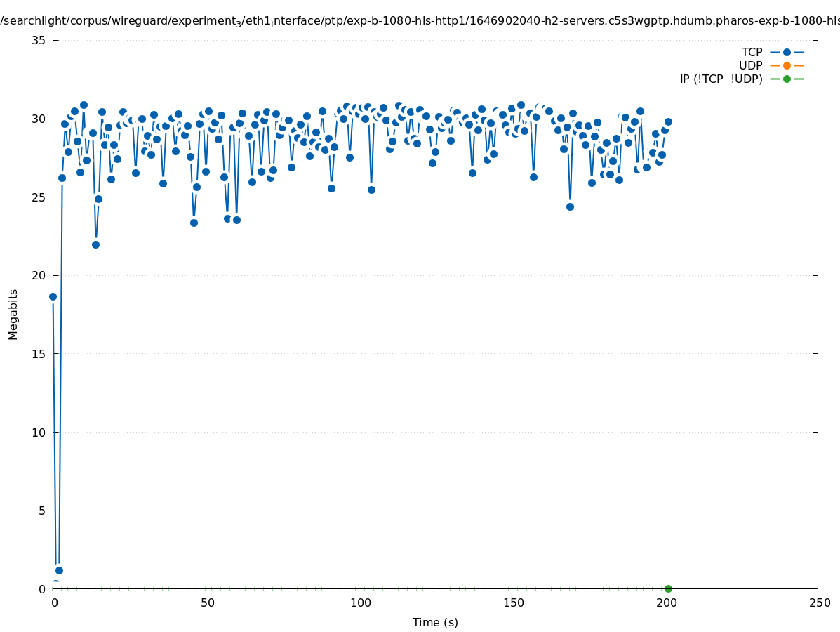The height and width of the screenshot is (632, 840).
Task: Click the chart title file path text
Action: click(420, 21)
